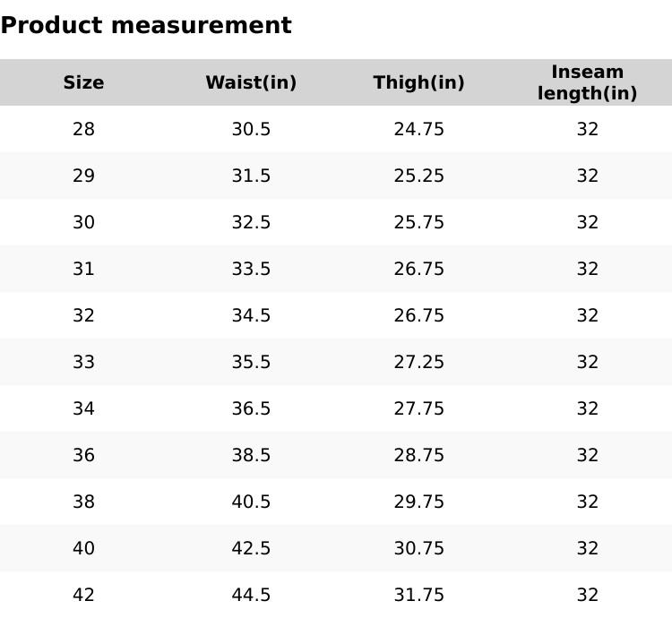Click thigh value 24.75
672x618 pixels.
[418, 129]
